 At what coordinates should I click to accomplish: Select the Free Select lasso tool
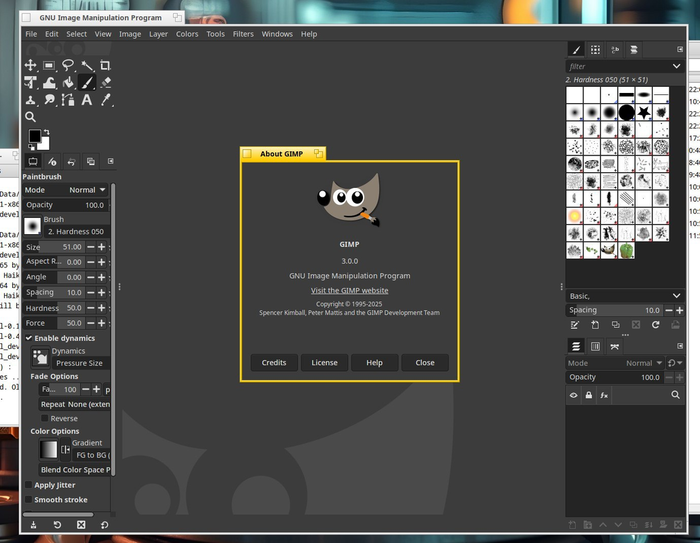point(68,65)
